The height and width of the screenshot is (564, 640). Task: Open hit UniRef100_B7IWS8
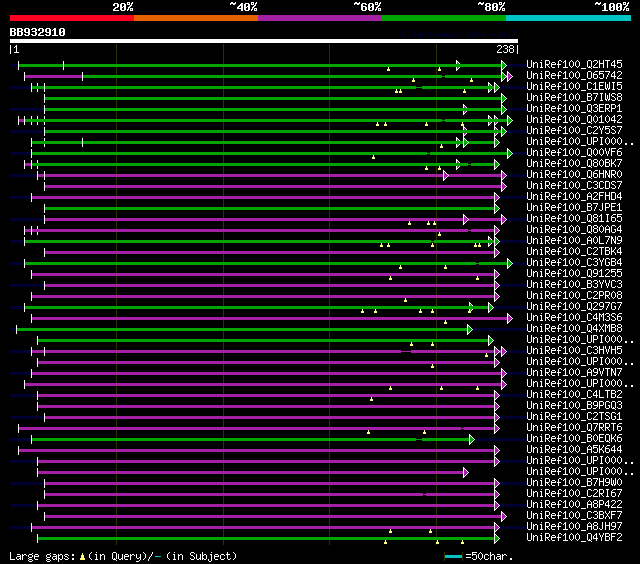click(574, 98)
